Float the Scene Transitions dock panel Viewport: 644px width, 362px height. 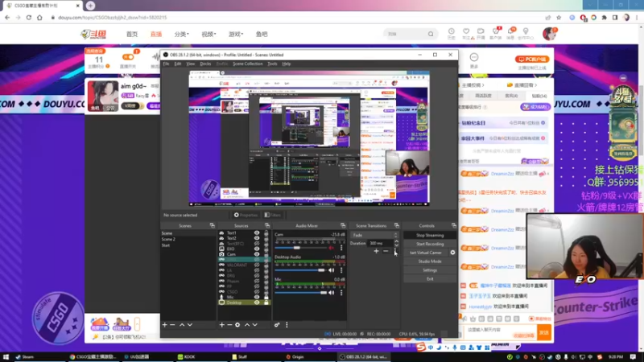397,225
